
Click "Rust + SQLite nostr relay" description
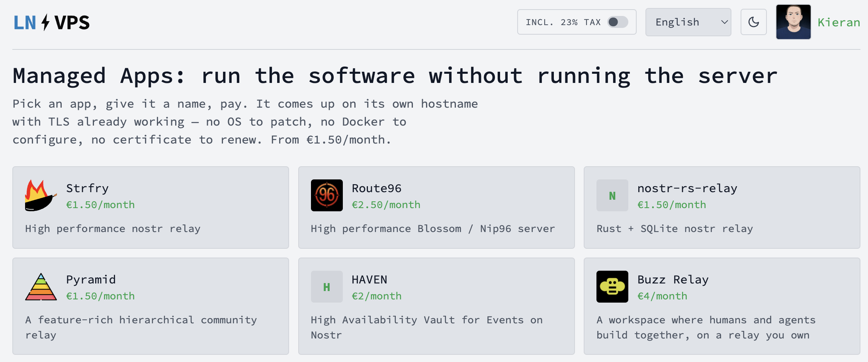tap(674, 229)
